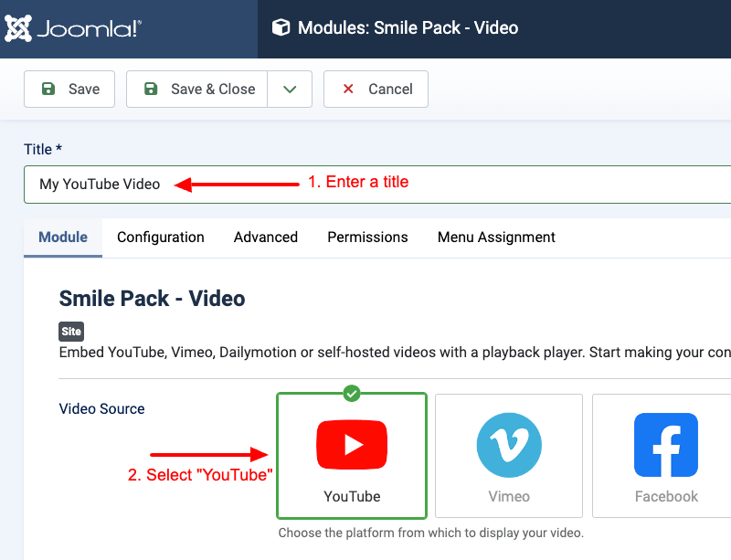Click the 'Choose the platform' help text
731x560 pixels.
tap(430, 533)
